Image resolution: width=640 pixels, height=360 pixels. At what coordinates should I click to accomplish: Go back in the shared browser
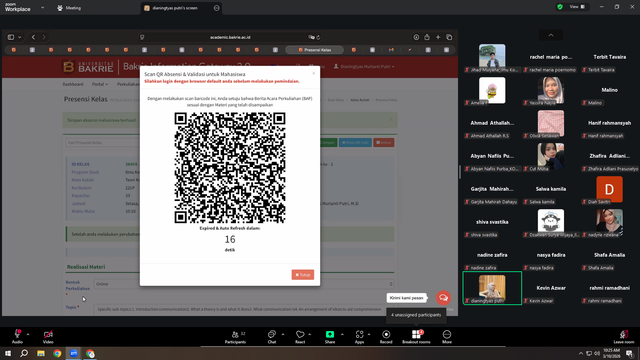pyautogui.click(x=33, y=37)
